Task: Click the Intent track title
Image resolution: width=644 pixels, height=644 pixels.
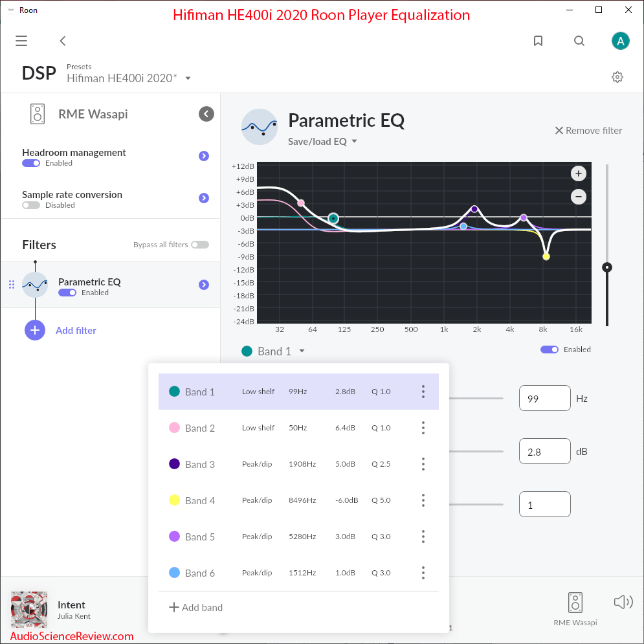Action: pos(71,605)
